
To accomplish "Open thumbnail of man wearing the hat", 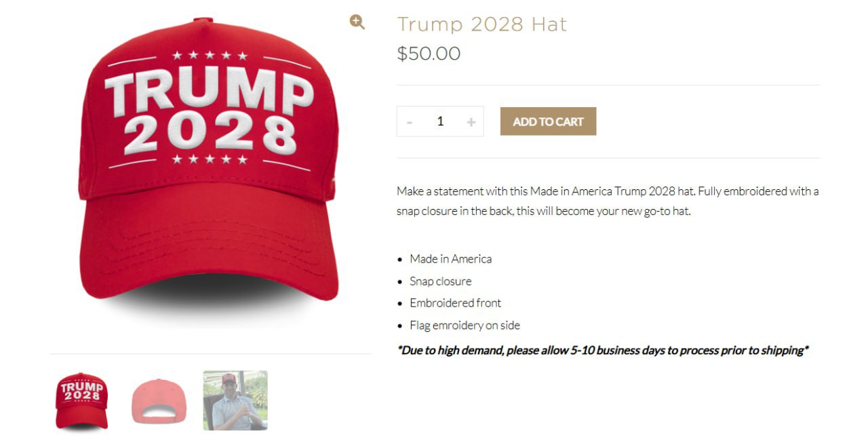I will tap(235, 400).
